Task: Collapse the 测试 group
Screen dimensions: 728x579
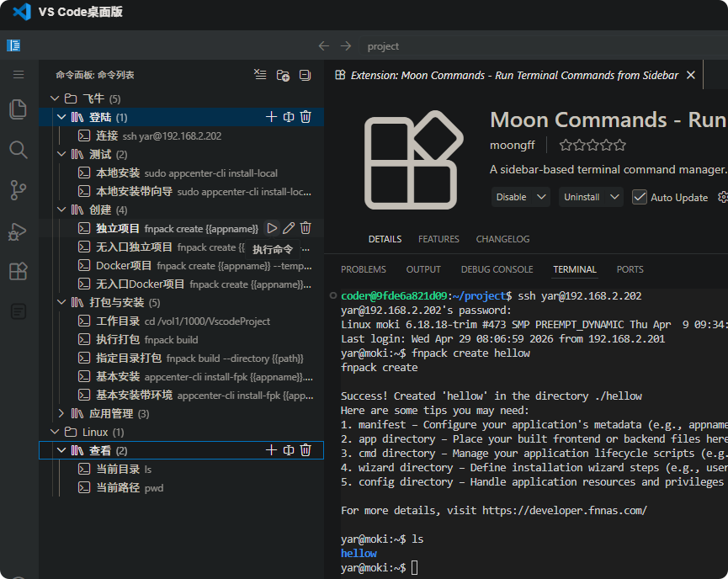Action: coord(61,154)
